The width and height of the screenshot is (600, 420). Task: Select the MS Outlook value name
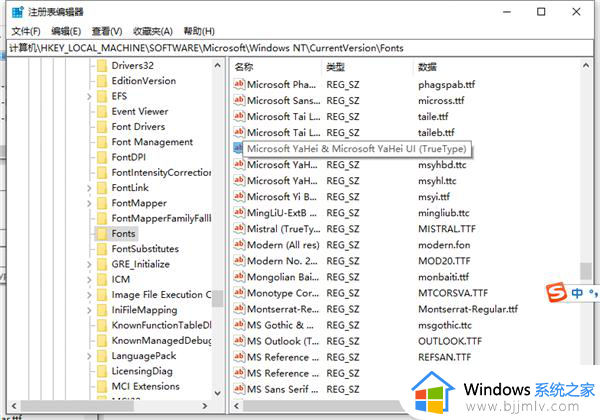pyautogui.click(x=283, y=342)
